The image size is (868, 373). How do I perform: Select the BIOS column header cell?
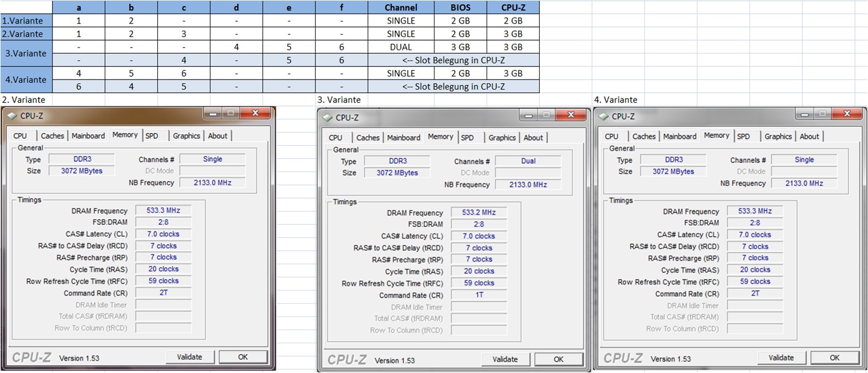coord(460,7)
